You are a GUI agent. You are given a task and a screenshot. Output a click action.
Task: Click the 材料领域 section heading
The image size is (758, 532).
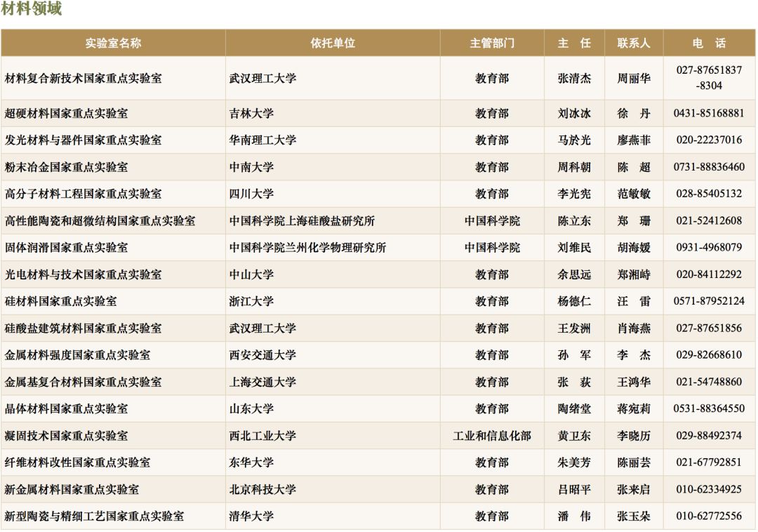pyautogui.click(x=32, y=9)
